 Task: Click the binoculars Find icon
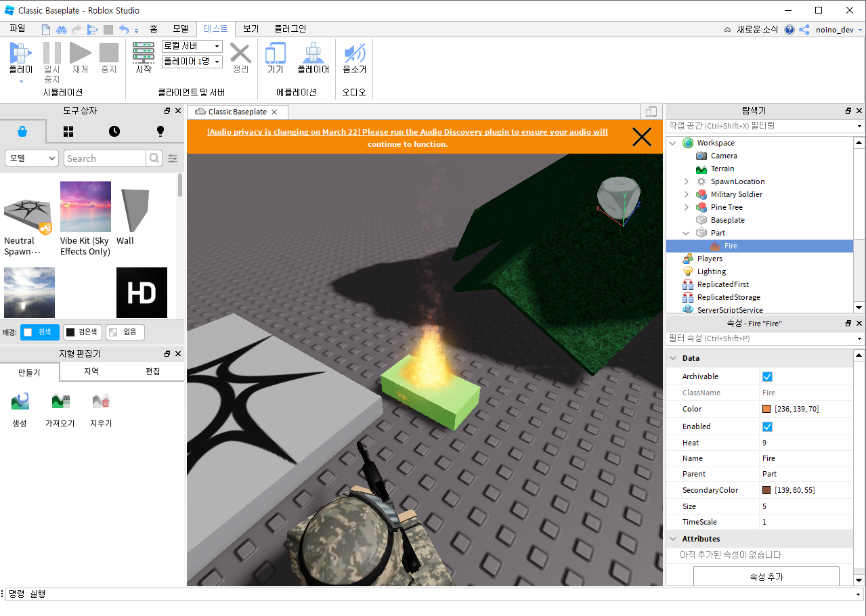point(62,30)
